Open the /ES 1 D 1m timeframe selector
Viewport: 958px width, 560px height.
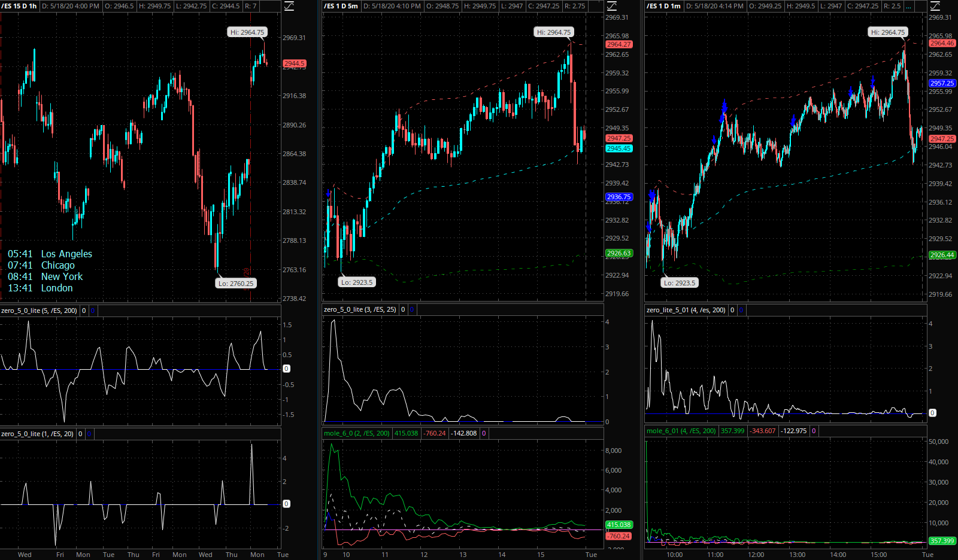pos(664,6)
